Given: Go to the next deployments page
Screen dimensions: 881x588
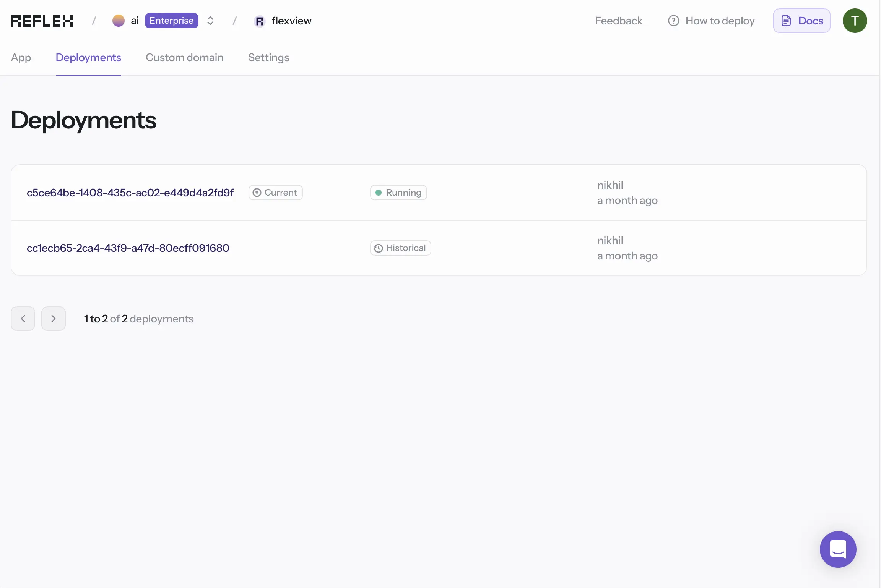Looking at the screenshot, I should 54,319.
